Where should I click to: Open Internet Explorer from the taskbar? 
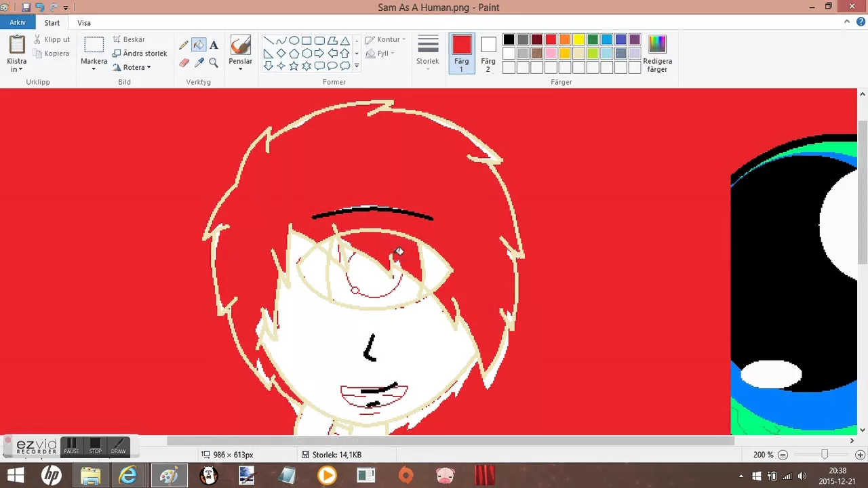pyautogui.click(x=128, y=475)
